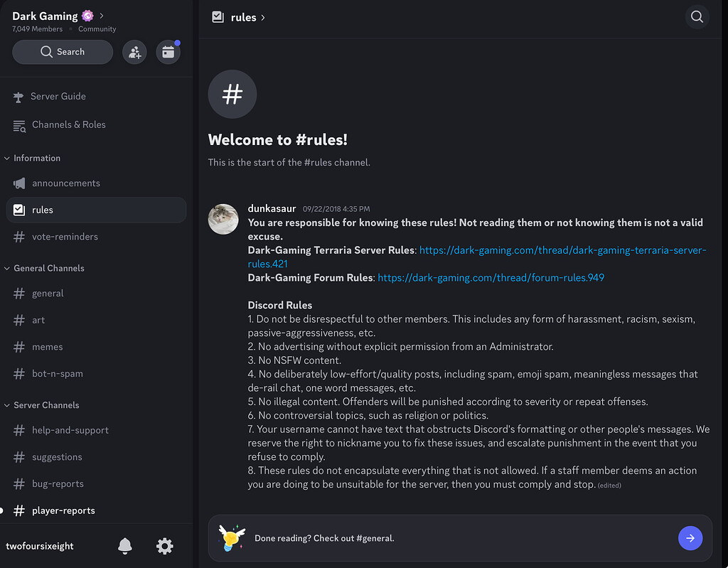
Task: Click the search magnifier in channel header
Action: tap(697, 17)
